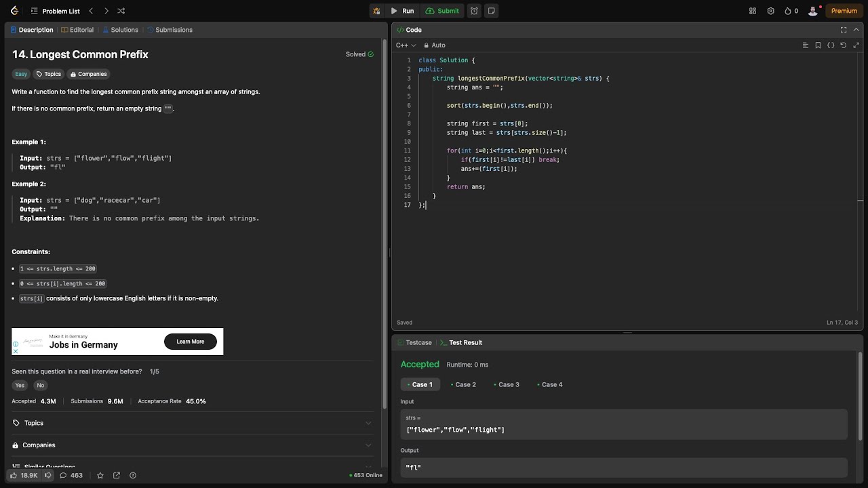Open the Test Result tab
868x488 pixels.
(x=461, y=342)
